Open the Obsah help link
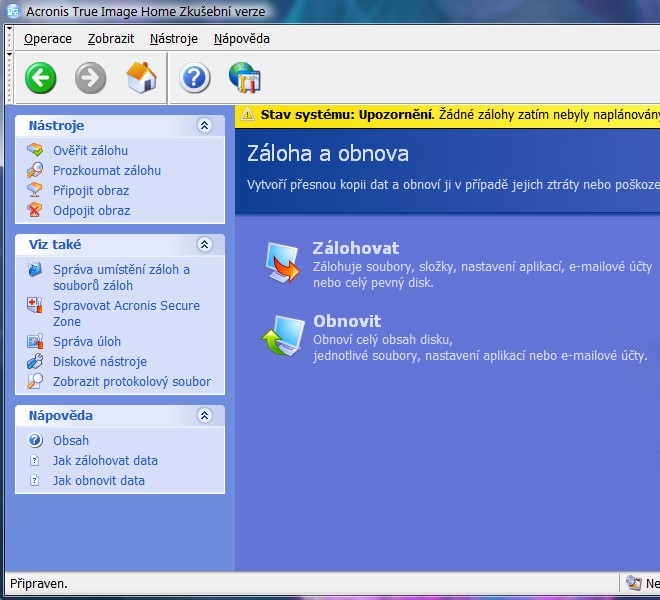 71,440
